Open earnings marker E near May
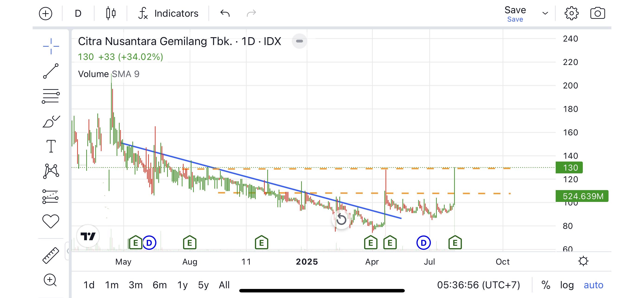This screenshot has width=644, height=298. (x=136, y=243)
